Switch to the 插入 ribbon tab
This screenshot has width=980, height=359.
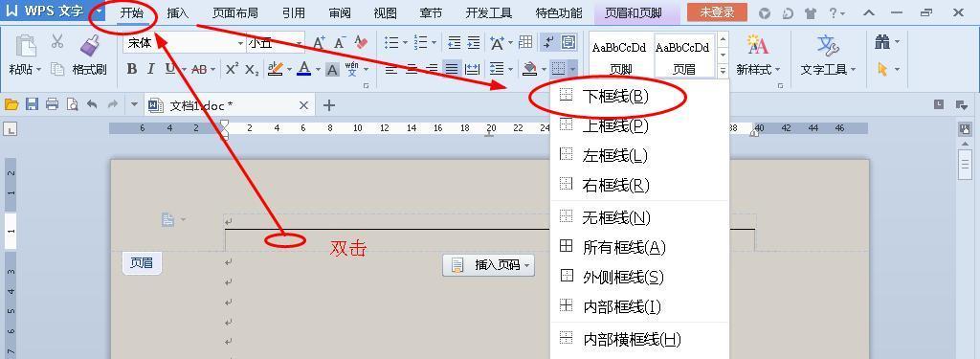tap(178, 13)
